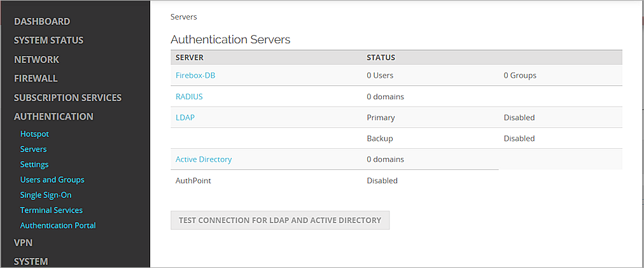644x268 pixels.
Task: Open Active Directory server configuration
Action: pyautogui.click(x=204, y=160)
